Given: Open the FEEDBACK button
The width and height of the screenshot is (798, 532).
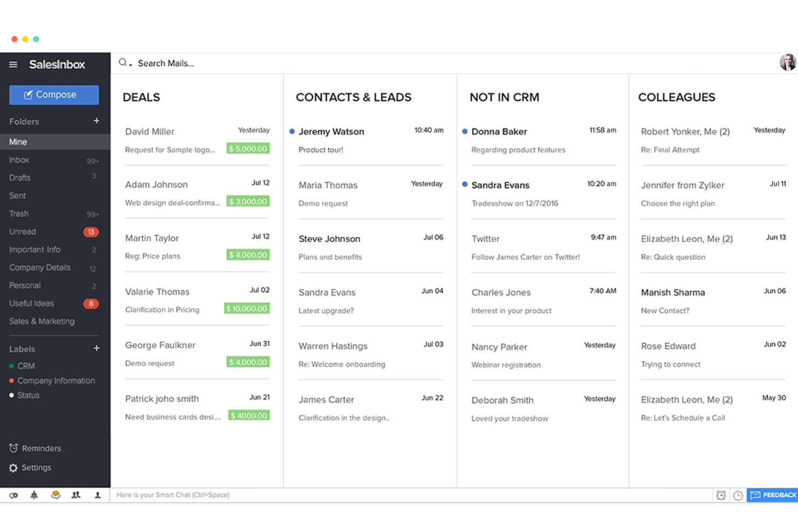Looking at the screenshot, I should (x=772, y=495).
